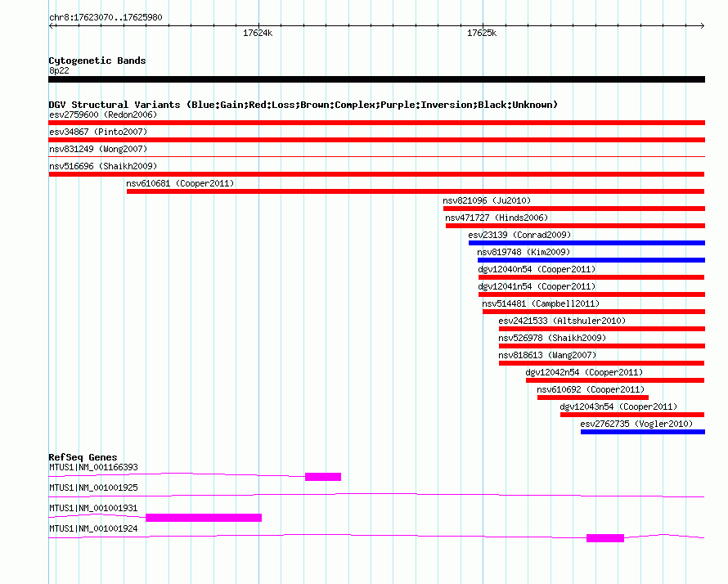Screen dimensions: 728x584
Task: Click the wide magenta exon of NM_001001931
Action: (204, 518)
